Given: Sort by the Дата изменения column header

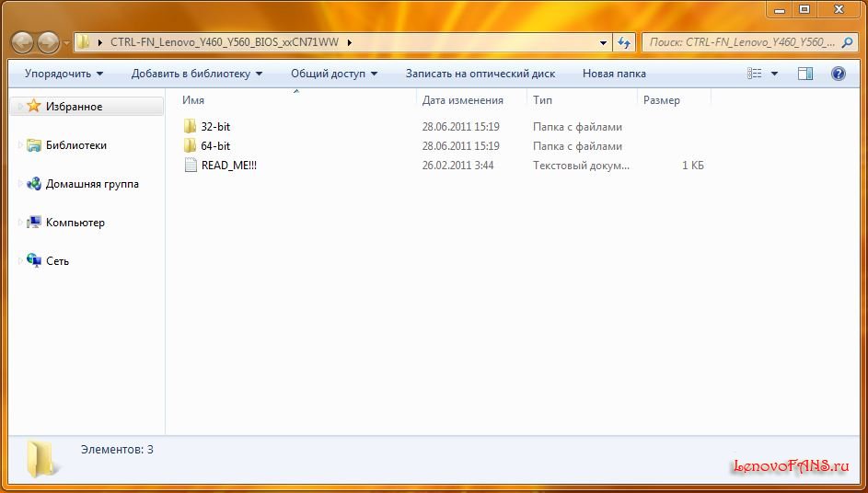Looking at the screenshot, I should 462,100.
